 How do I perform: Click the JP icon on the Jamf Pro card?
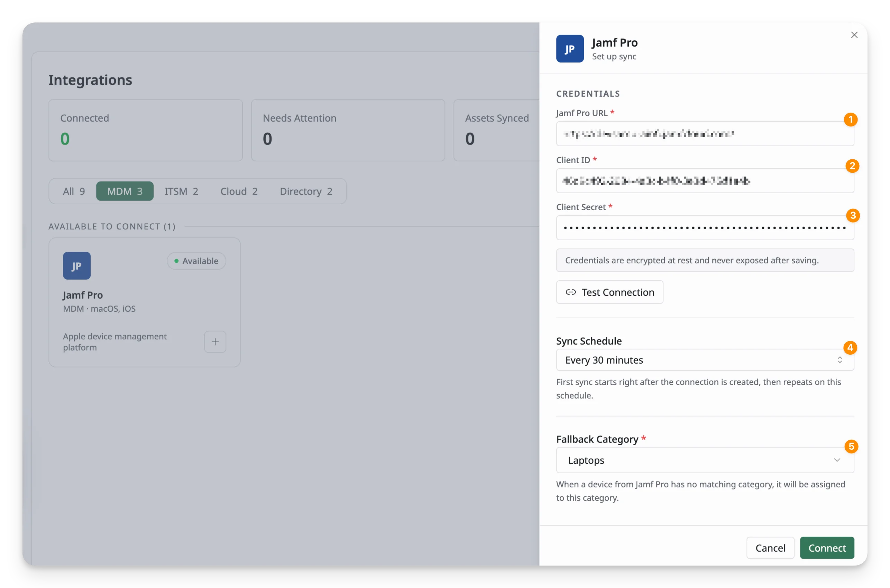tap(76, 265)
